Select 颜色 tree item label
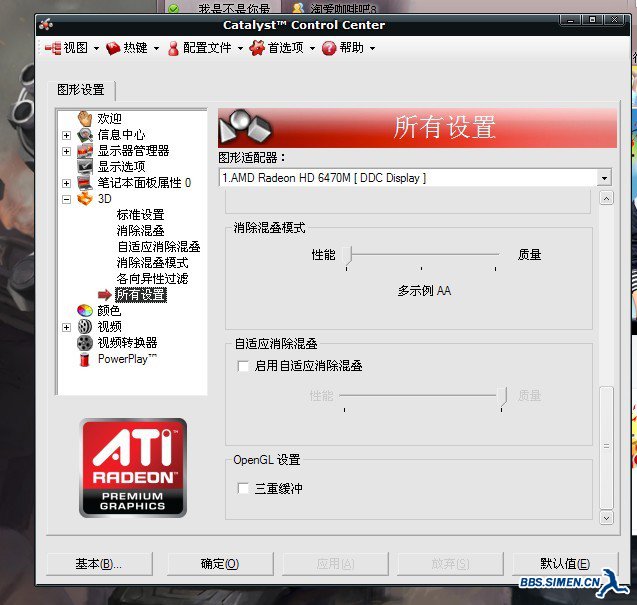The height and width of the screenshot is (605, 637). 109,310
